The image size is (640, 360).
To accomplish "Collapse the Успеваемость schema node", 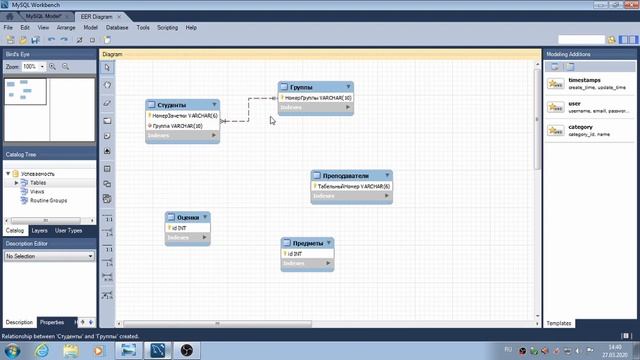I will [8, 173].
